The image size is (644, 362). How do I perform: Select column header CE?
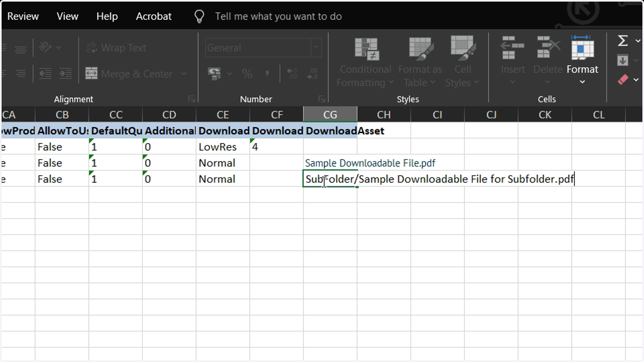tap(223, 115)
